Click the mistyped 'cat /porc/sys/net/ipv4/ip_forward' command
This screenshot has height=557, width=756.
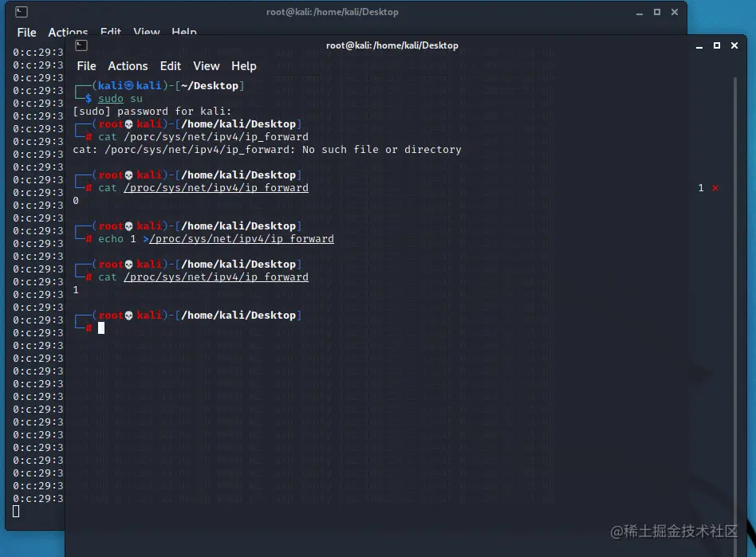[x=203, y=137]
